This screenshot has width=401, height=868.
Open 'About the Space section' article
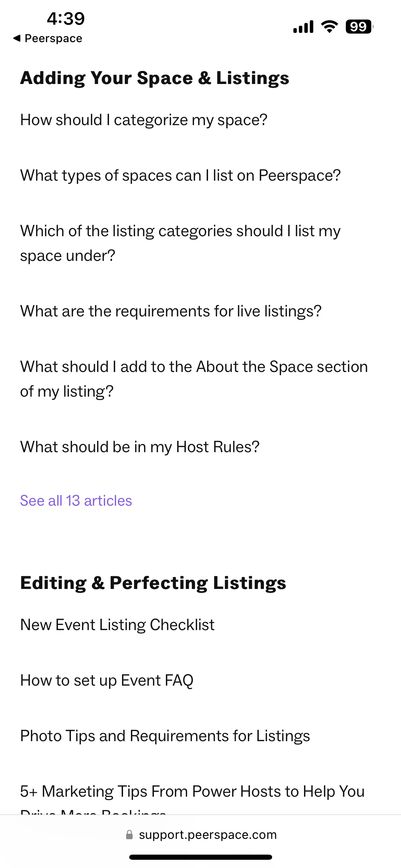[194, 379]
